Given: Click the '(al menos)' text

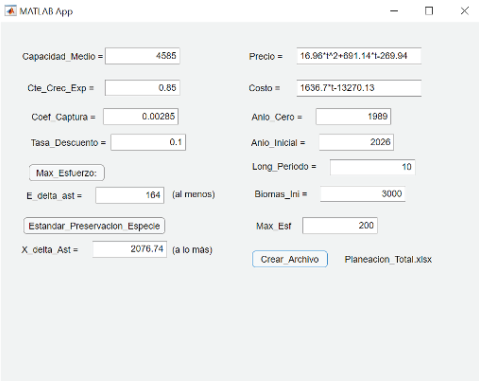Looking at the screenshot, I should 193,194.
